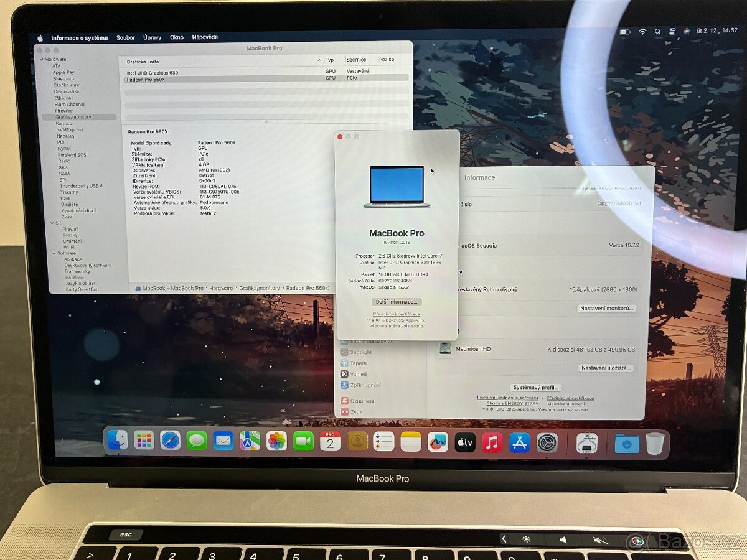This screenshot has height=560, width=747.
Task: Open Předpisová certifikace link in the About window
Action: [x=397, y=315]
